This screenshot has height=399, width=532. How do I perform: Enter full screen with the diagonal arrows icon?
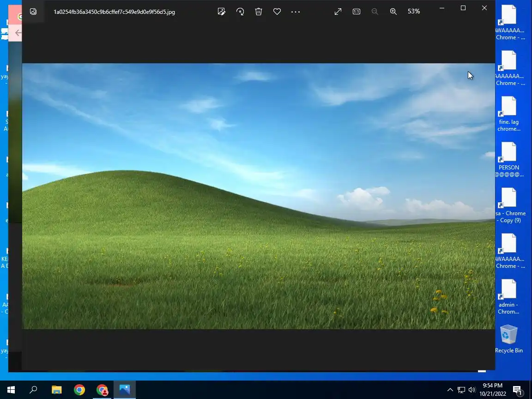[338, 12]
